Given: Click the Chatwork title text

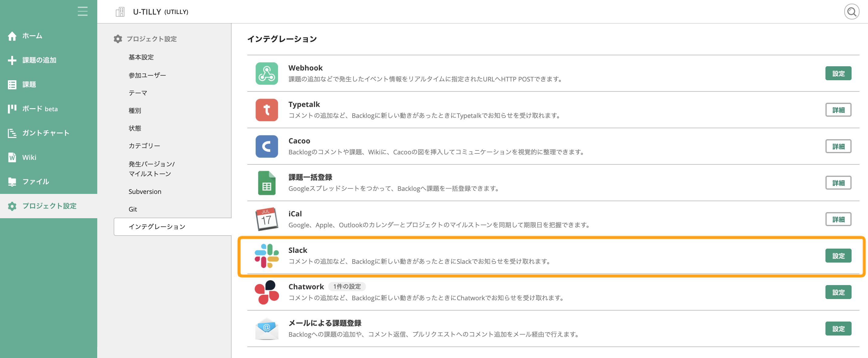Looking at the screenshot, I should coord(306,287).
